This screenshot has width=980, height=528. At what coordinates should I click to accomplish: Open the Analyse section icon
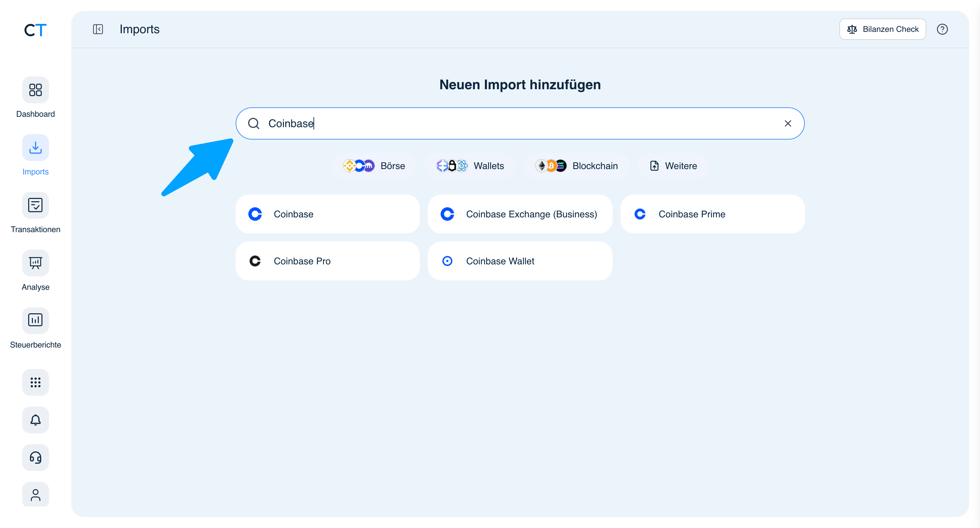tap(35, 263)
